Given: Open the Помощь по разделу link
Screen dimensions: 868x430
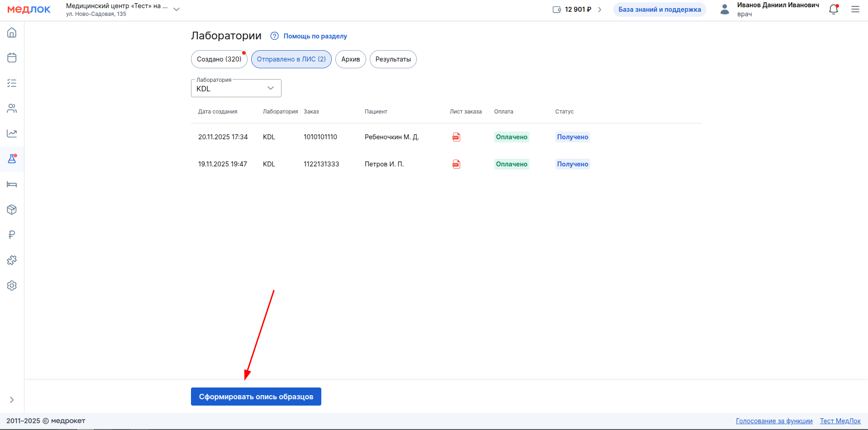Looking at the screenshot, I should coord(315,36).
